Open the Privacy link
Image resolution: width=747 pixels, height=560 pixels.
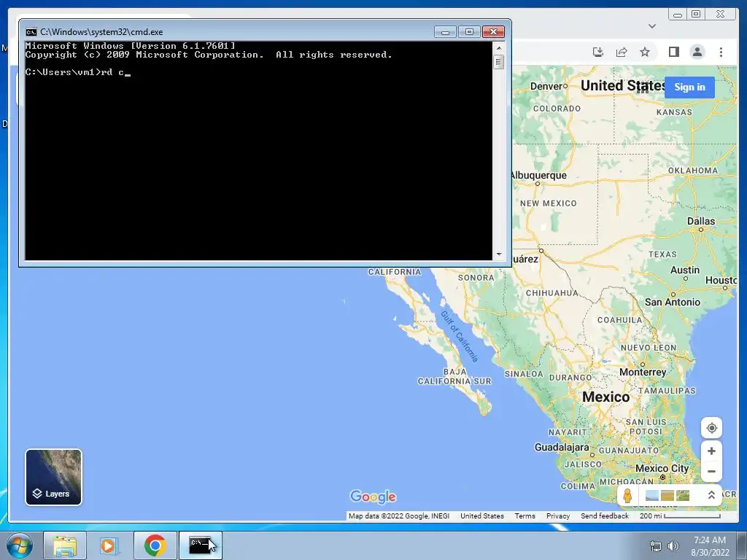coord(558,516)
